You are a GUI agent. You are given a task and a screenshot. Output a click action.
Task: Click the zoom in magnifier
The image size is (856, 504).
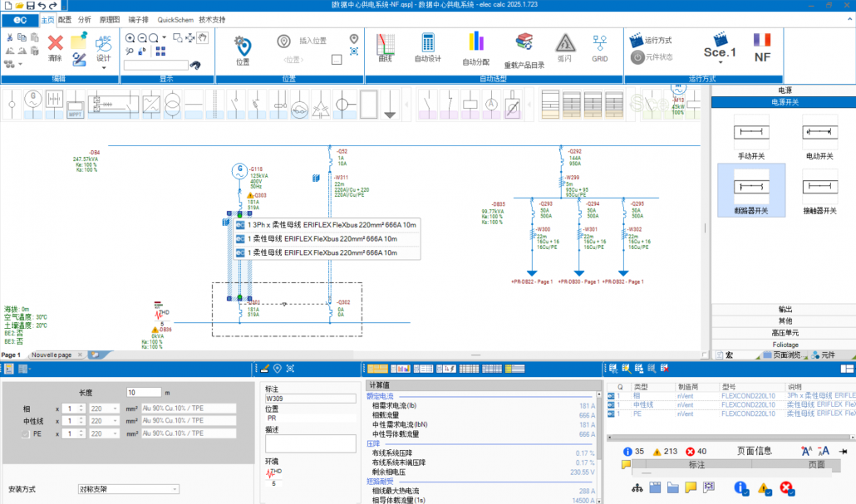click(x=130, y=37)
